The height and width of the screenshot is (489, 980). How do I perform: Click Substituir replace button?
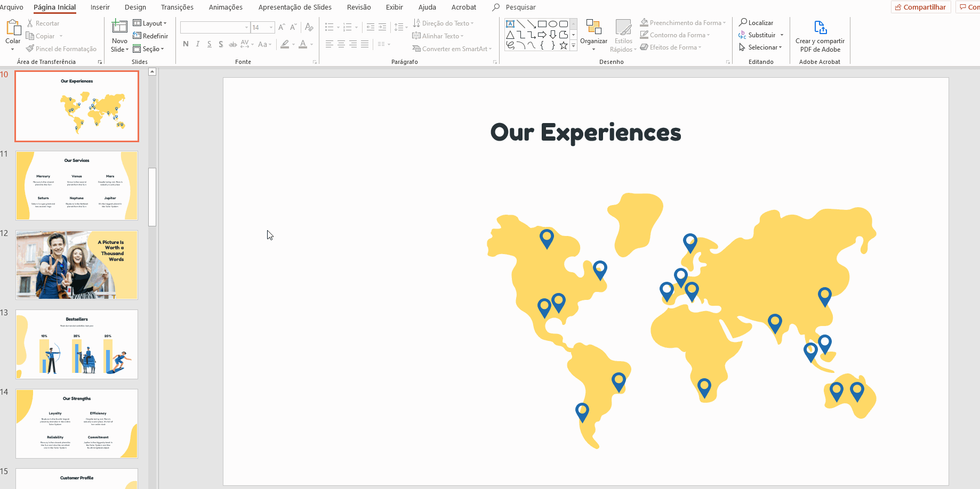pos(757,35)
